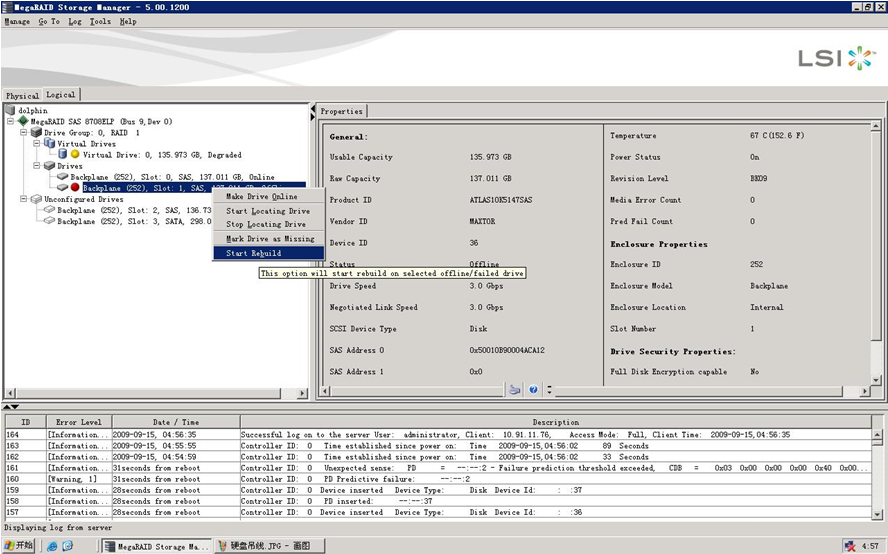
Task: Collapse the Virtual Drives tree node
Action: tap(36, 143)
